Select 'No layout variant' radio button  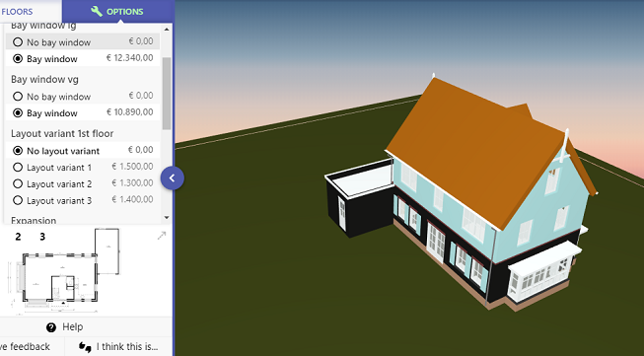[x=18, y=151]
